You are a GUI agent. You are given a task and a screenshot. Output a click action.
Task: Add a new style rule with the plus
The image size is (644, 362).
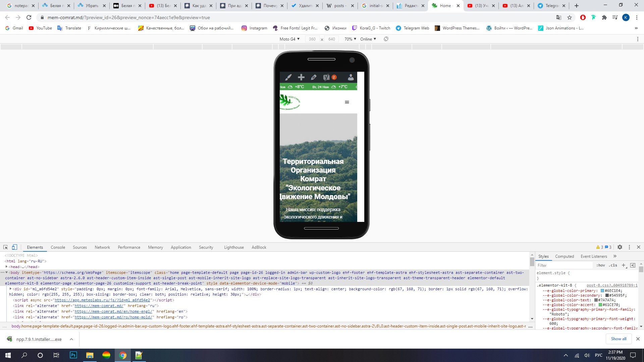(624, 265)
